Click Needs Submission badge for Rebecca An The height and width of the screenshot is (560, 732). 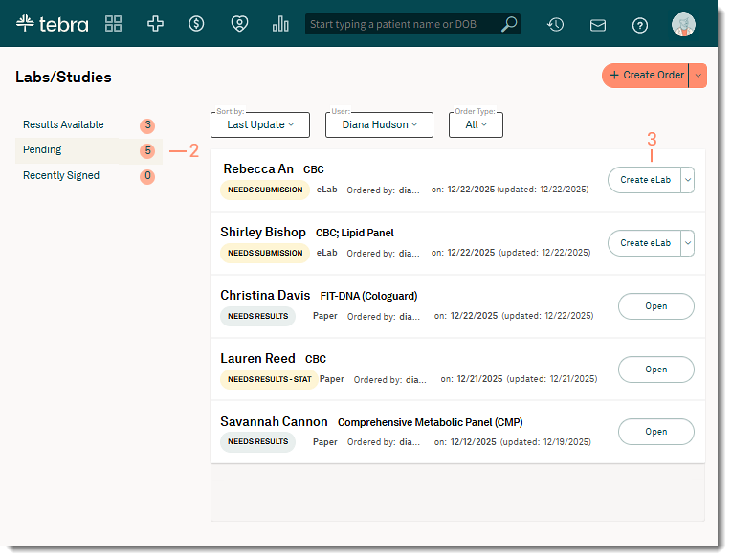265,190
